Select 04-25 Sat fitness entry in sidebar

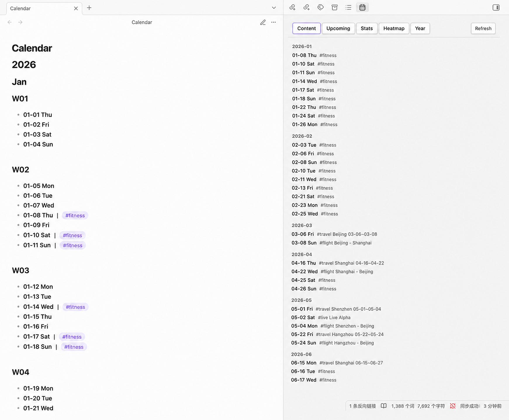point(314,280)
